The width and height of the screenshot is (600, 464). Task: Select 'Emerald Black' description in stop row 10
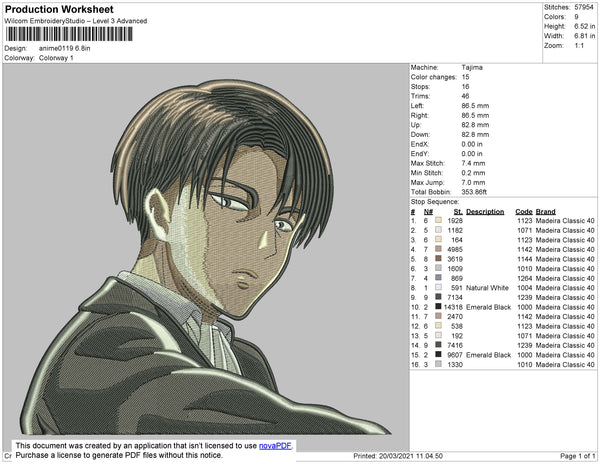[488, 307]
